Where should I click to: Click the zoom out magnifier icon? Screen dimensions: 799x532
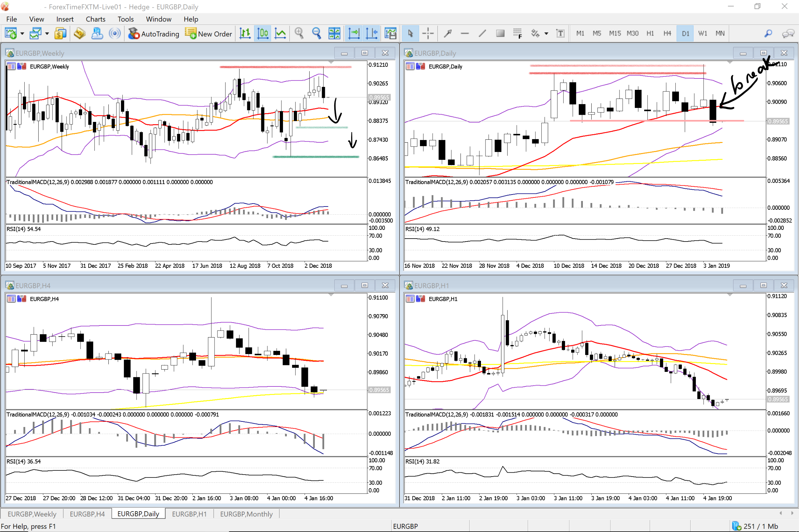coord(316,33)
